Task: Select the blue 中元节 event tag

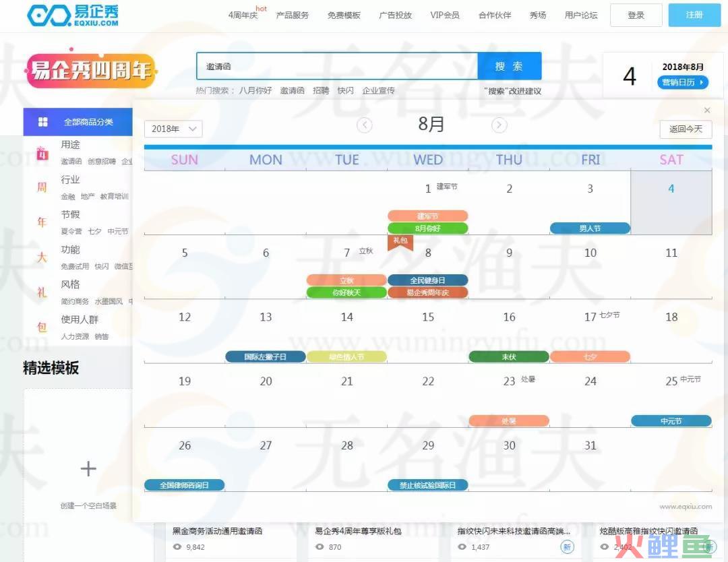Action: 671,421
